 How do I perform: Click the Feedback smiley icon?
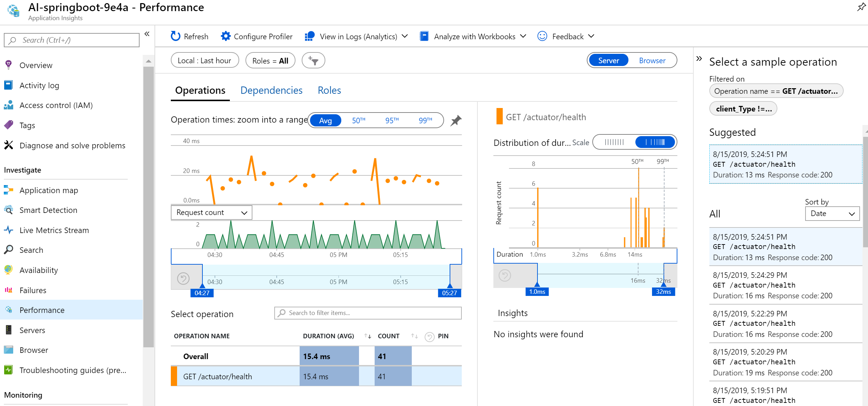[542, 36]
